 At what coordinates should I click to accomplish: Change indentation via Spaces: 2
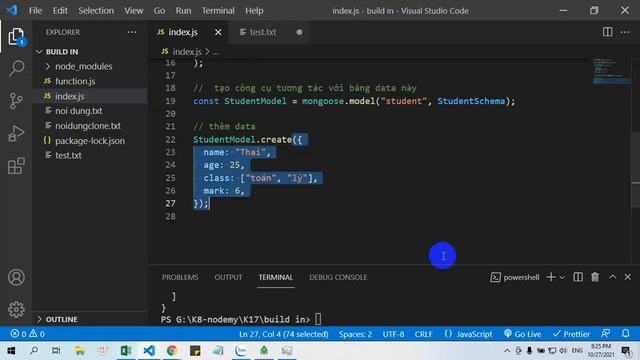(355, 334)
